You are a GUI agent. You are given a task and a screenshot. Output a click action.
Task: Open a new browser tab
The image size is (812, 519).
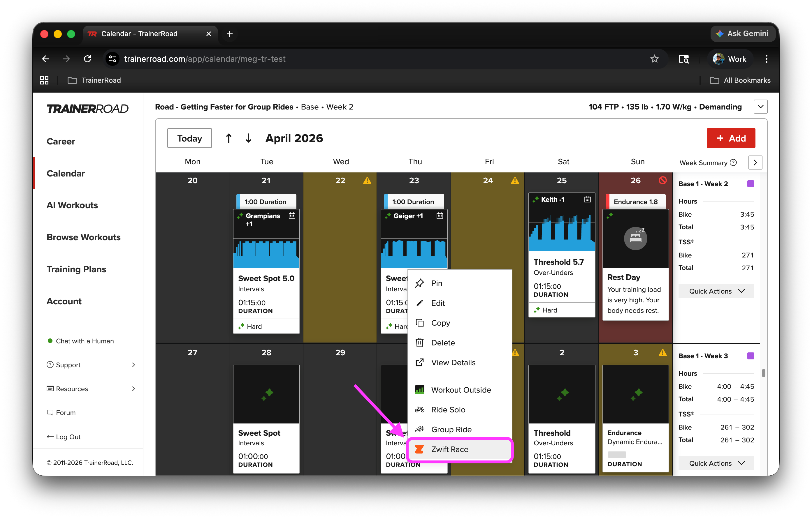pyautogui.click(x=230, y=34)
